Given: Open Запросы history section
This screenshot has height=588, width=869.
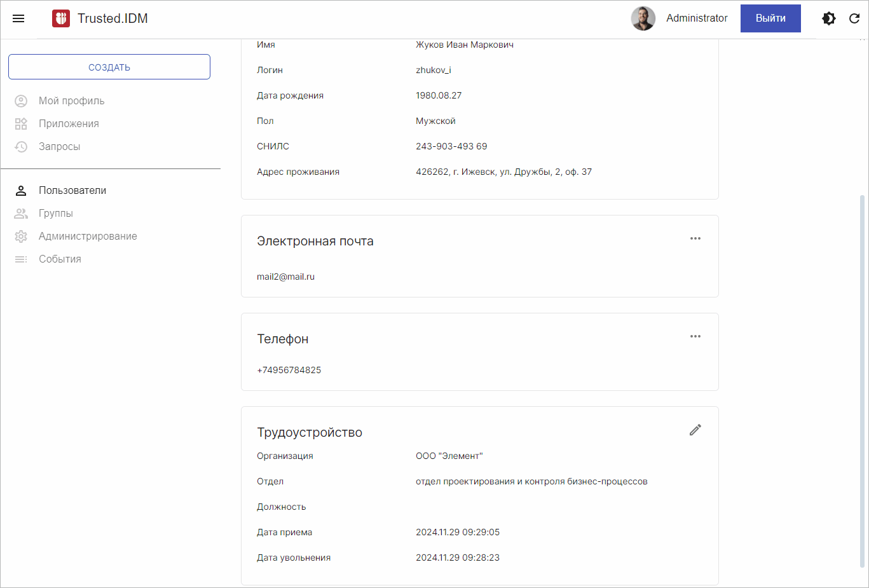Looking at the screenshot, I should click(58, 146).
